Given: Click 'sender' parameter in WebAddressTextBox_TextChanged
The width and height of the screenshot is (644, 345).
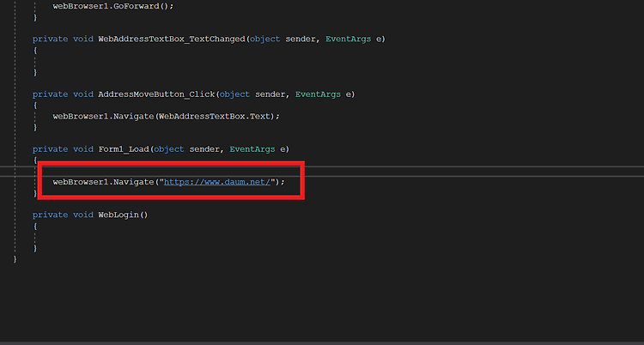Looking at the screenshot, I should pos(301,39).
